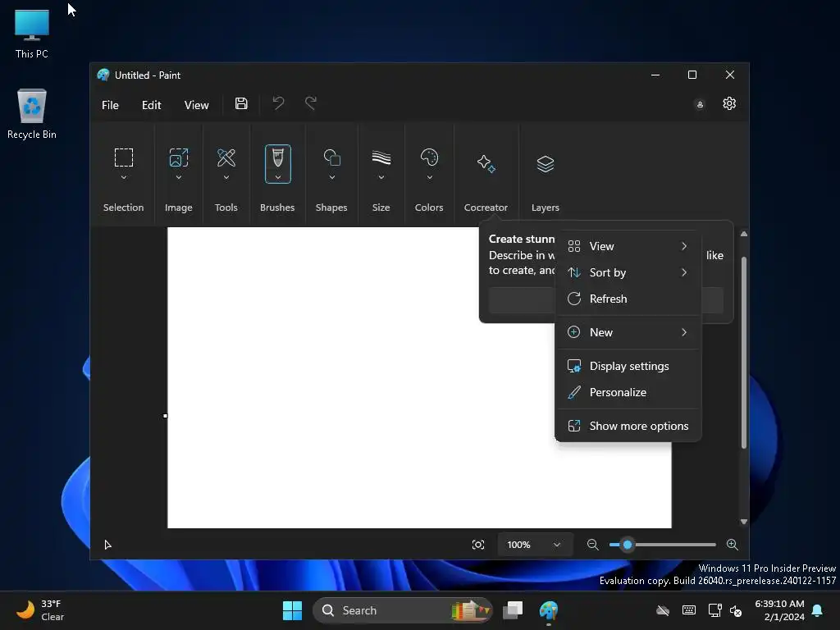Select the Selection tool icon
This screenshot has height=630, width=840.
click(124, 157)
